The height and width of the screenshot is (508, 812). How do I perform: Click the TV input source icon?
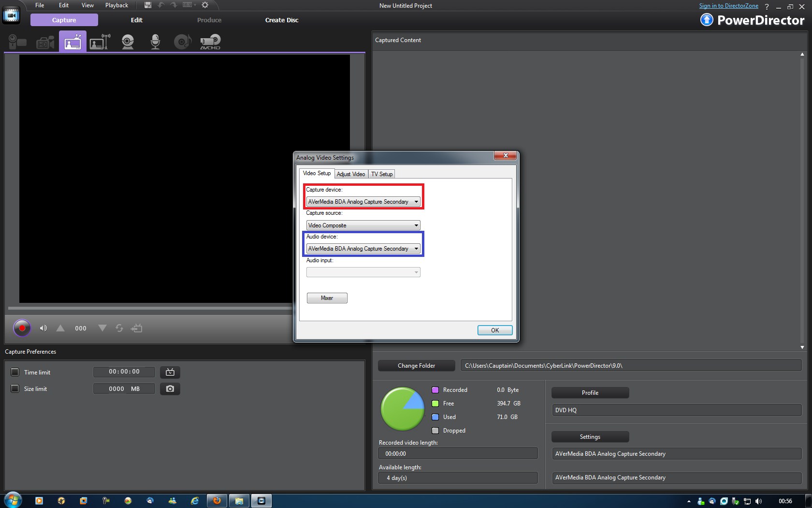click(x=137, y=328)
